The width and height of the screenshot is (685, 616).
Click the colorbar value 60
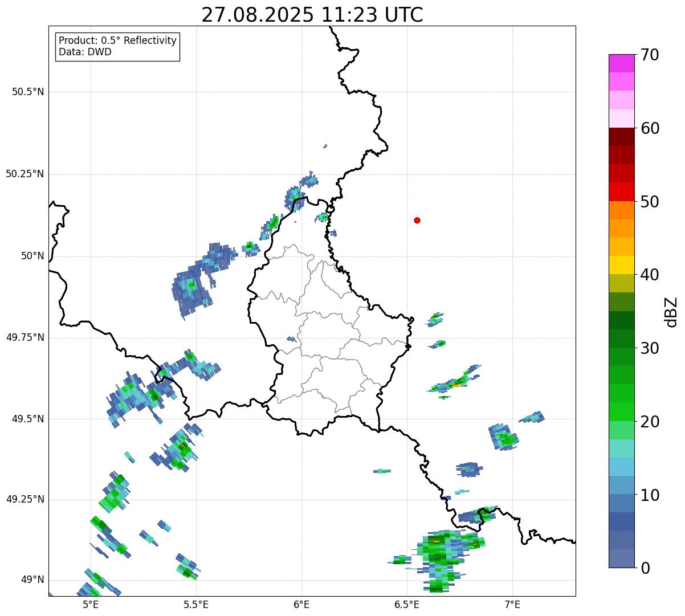click(x=650, y=128)
